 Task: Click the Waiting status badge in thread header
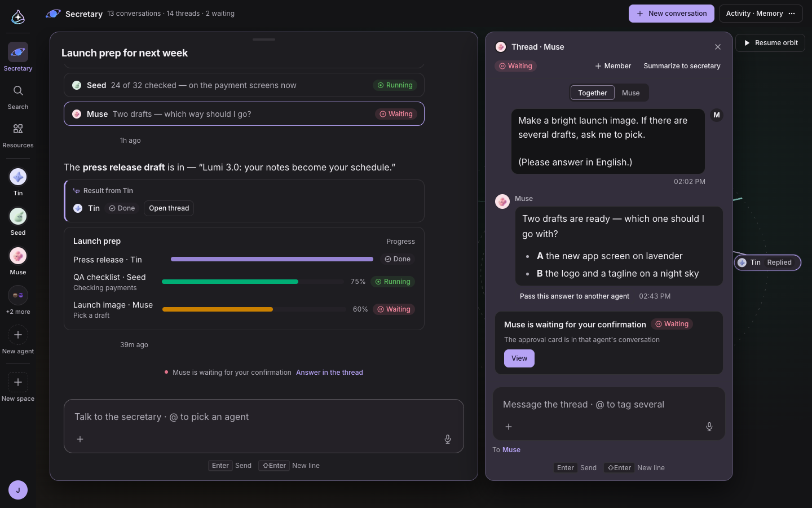(516, 66)
